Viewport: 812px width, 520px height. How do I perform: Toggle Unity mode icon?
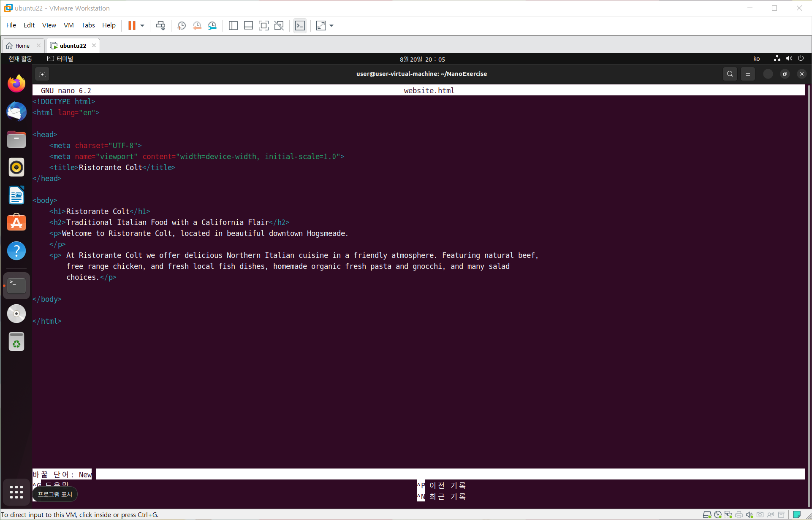[x=279, y=26]
